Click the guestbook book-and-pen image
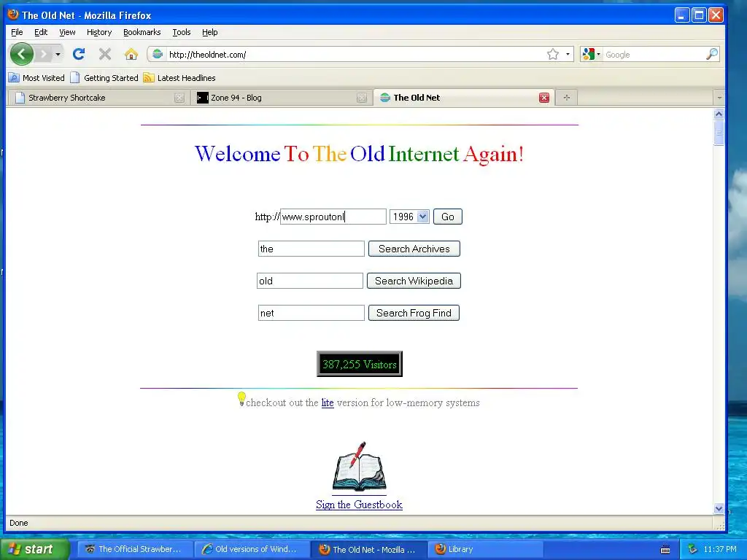Image resolution: width=747 pixels, height=560 pixels. click(359, 467)
